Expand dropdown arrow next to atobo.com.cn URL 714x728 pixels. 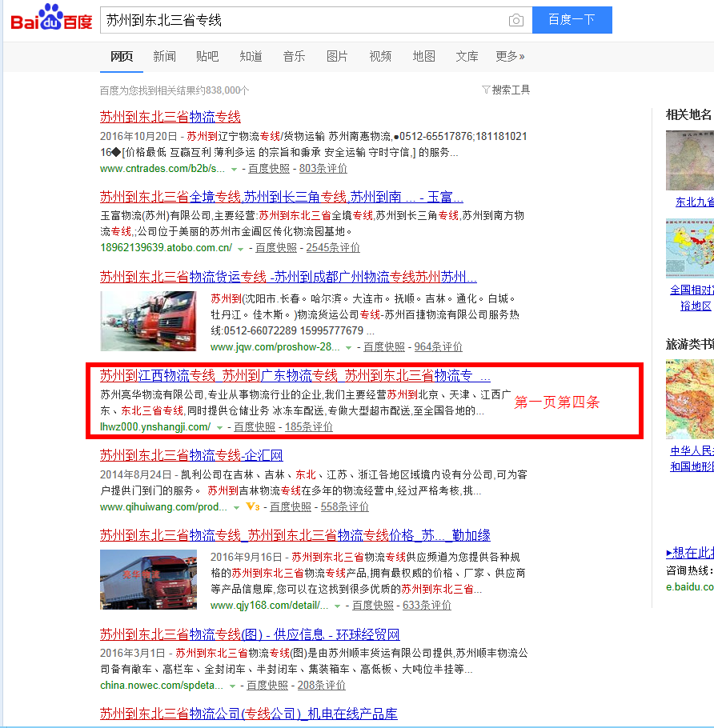[241, 249]
